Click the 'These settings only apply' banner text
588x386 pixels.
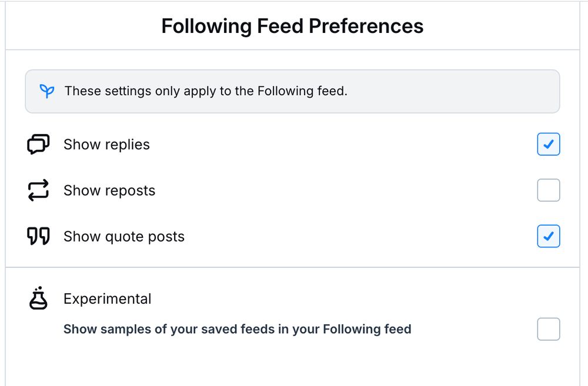tap(206, 91)
